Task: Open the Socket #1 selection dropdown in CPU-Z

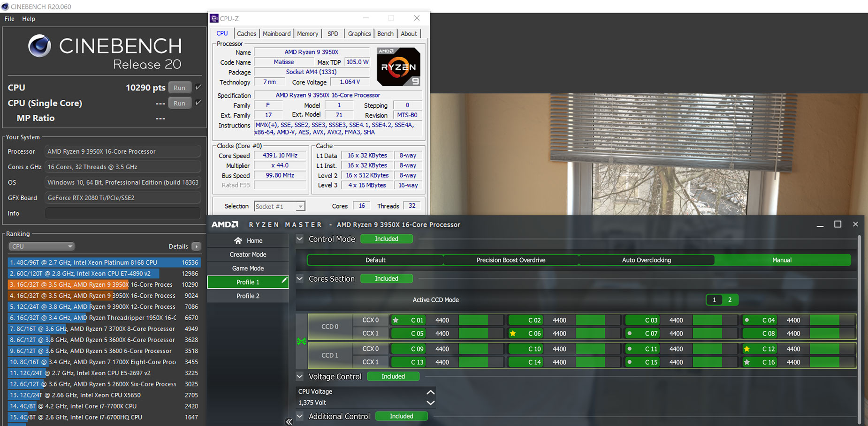Action: click(280, 206)
